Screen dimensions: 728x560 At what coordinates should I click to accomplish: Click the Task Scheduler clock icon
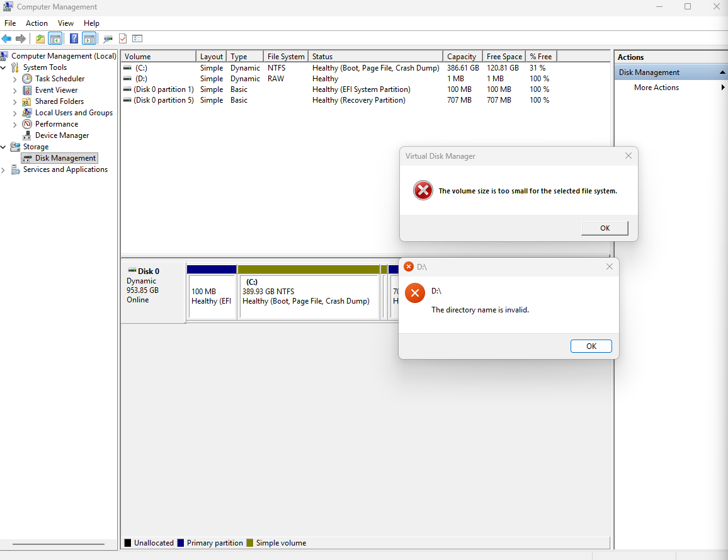27,79
